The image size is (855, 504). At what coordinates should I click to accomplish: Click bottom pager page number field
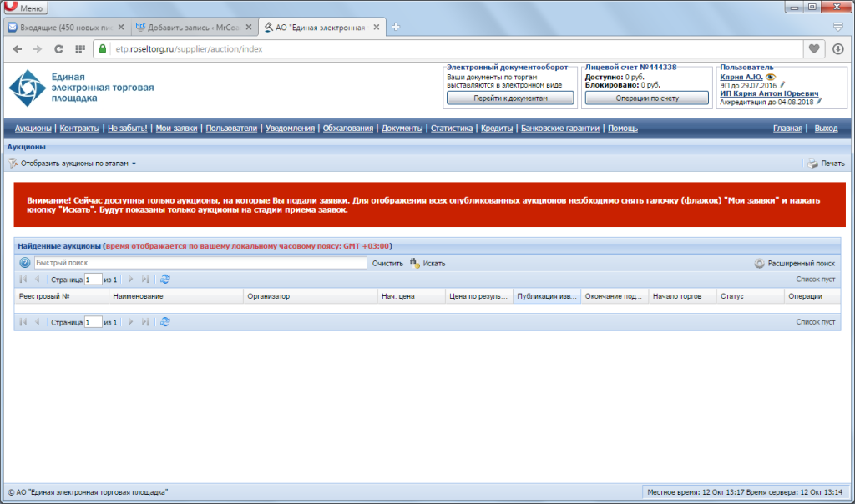(94, 322)
